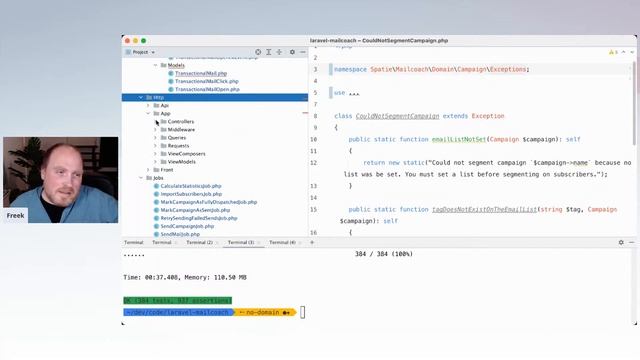640x360 pixels.
Task: Hide the Project tool window
Action: pos(303,52)
